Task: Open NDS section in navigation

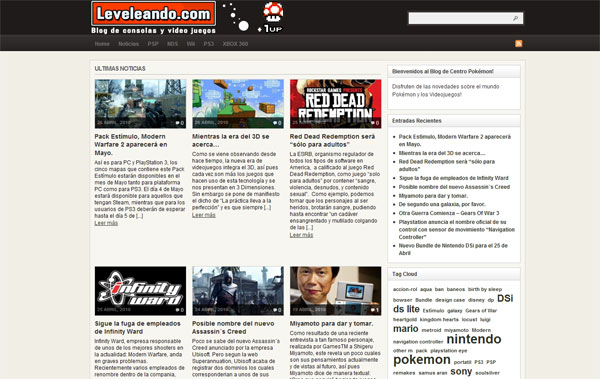Action: click(x=173, y=44)
